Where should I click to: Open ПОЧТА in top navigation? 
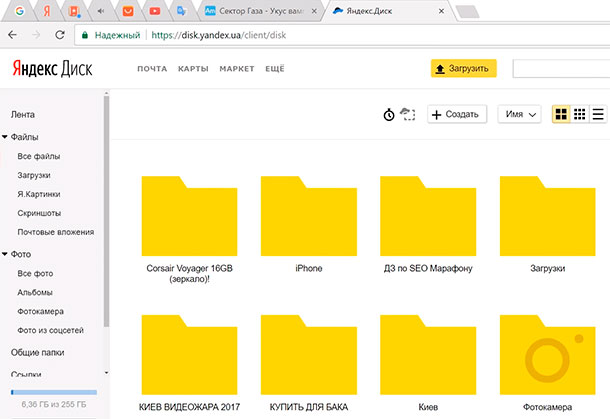(152, 69)
